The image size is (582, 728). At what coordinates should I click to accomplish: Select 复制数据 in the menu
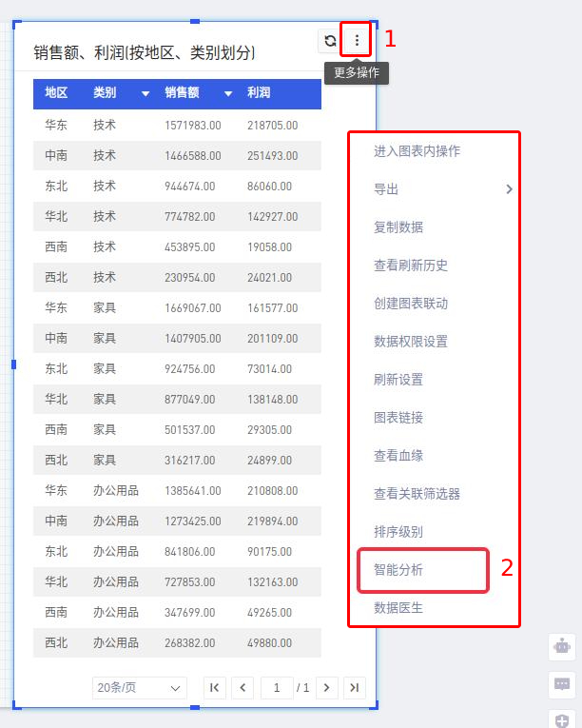pos(398,227)
